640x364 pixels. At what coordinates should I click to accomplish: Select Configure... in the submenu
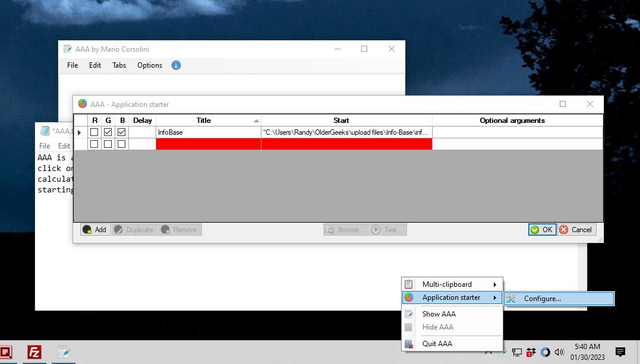coord(559,299)
